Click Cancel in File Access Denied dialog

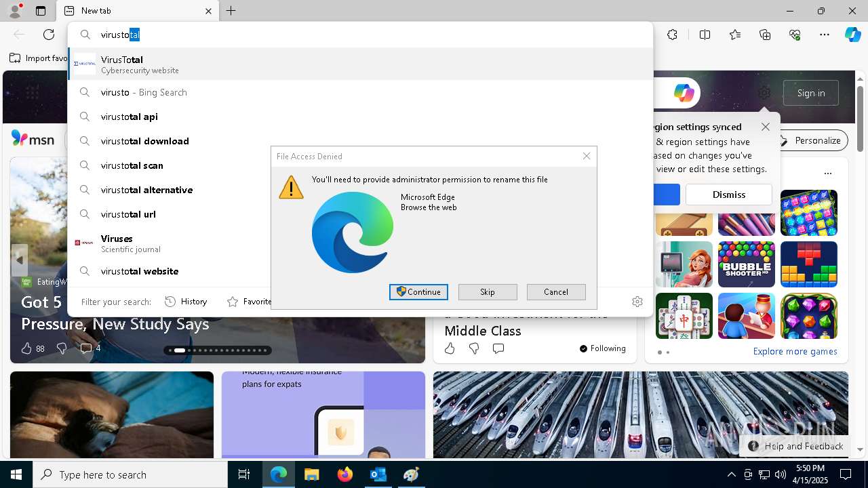click(556, 292)
